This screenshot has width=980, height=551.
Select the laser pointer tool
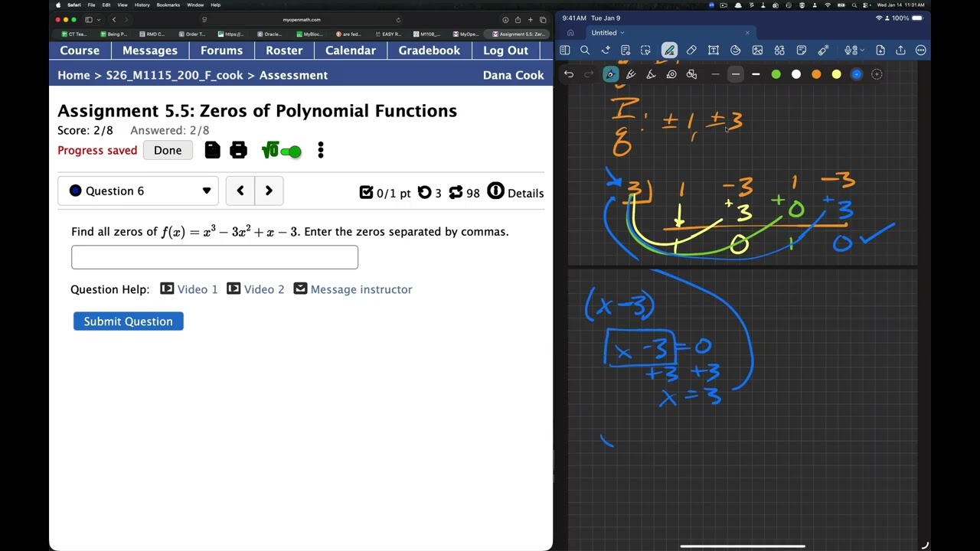pos(823,51)
